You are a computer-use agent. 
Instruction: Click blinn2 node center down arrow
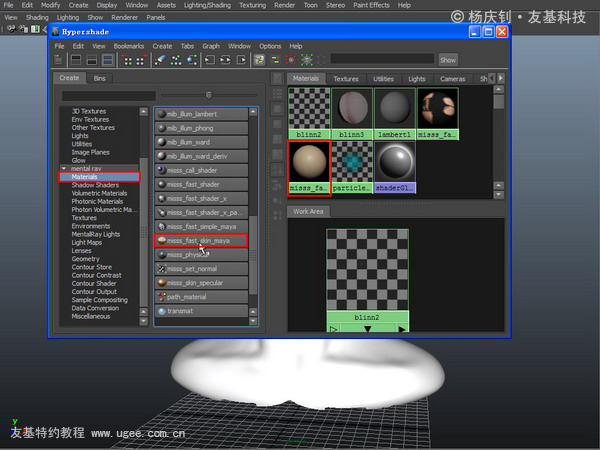(367, 329)
